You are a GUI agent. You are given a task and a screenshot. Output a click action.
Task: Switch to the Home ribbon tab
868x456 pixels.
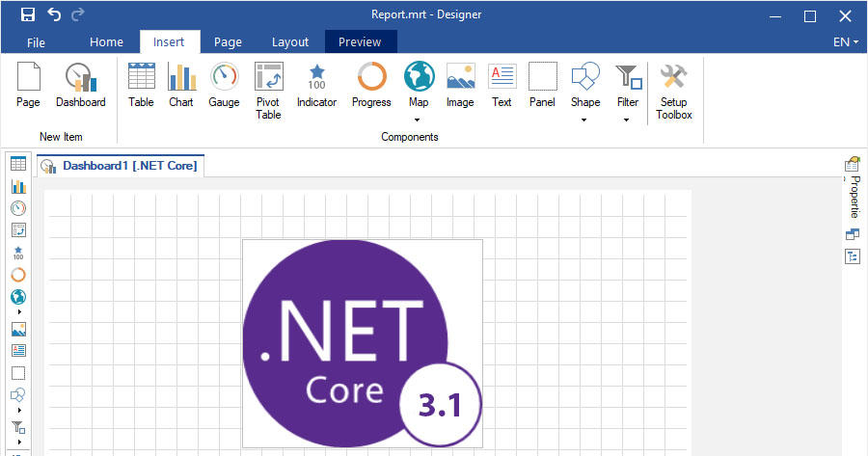coord(106,42)
